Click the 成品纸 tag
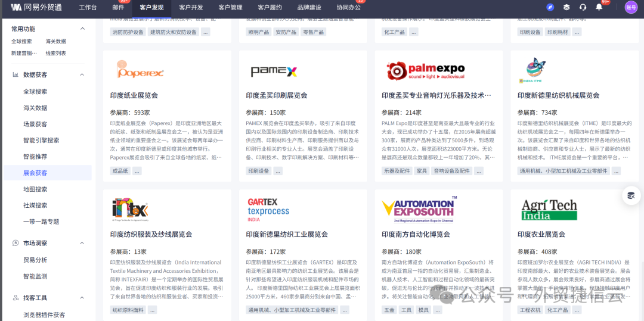Screen dimensions: 644x321 [x=120, y=171]
